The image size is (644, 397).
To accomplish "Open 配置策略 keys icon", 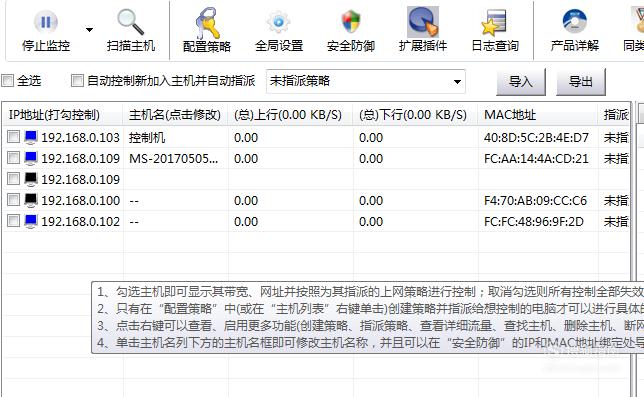I will [207, 23].
